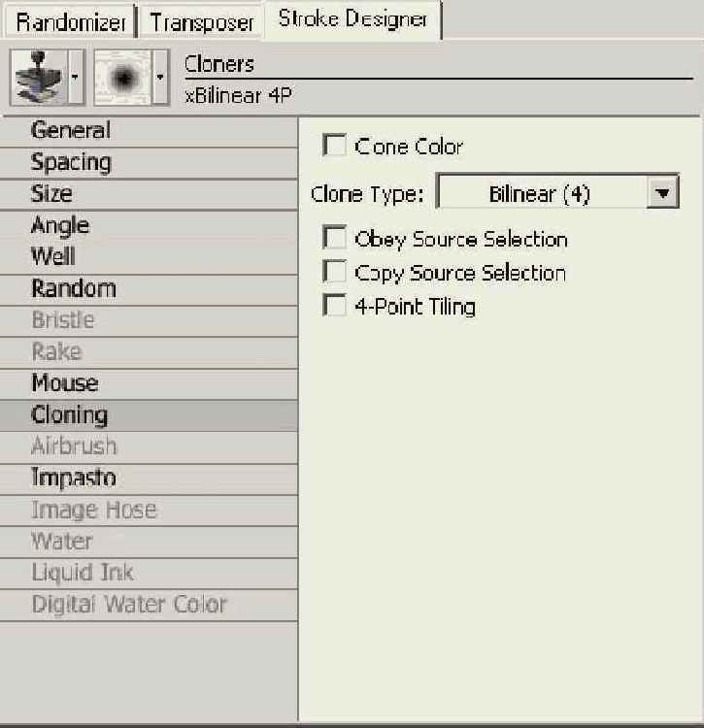Select the Stroke Designer tab
Screen dimensions: 704x728
click(352, 19)
